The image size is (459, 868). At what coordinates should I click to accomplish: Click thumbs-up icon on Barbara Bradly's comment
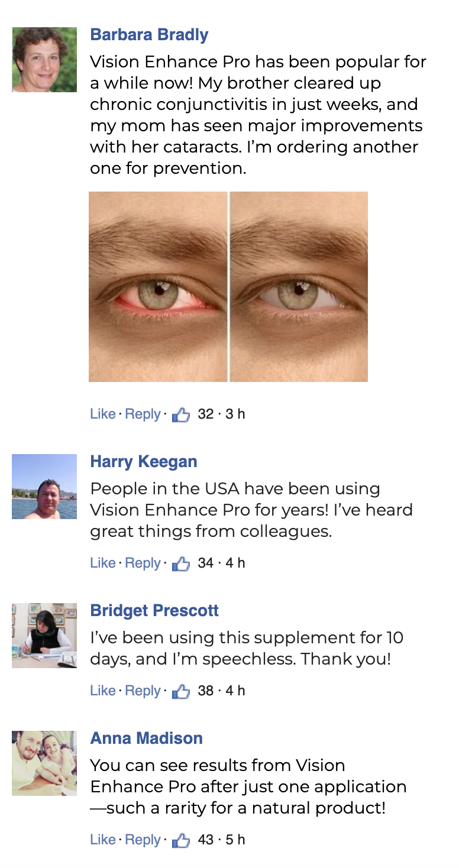tap(181, 414)
